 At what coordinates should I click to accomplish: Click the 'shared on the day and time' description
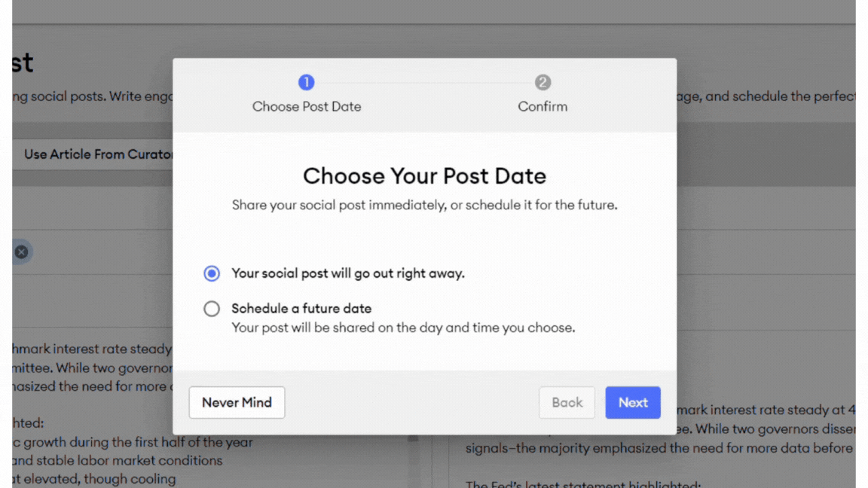[x=403, y=328]
